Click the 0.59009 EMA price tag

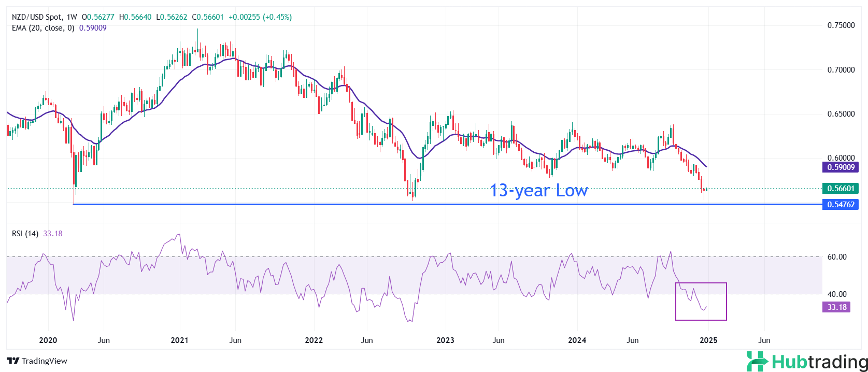[840, 167]
